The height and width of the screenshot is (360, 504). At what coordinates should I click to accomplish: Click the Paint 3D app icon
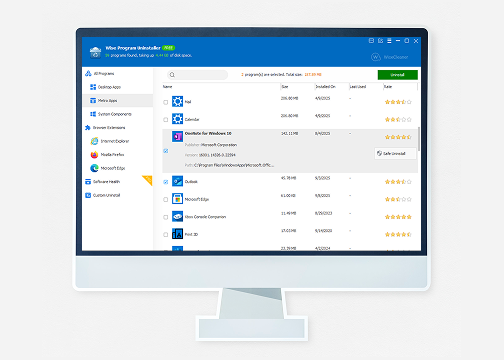pyautogui.click(x=177, y=234)
